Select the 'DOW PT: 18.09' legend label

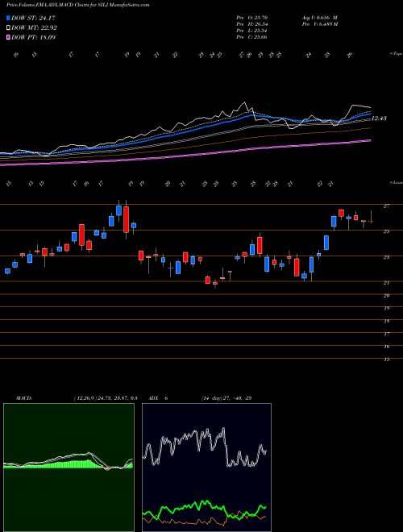pos(33,37)
